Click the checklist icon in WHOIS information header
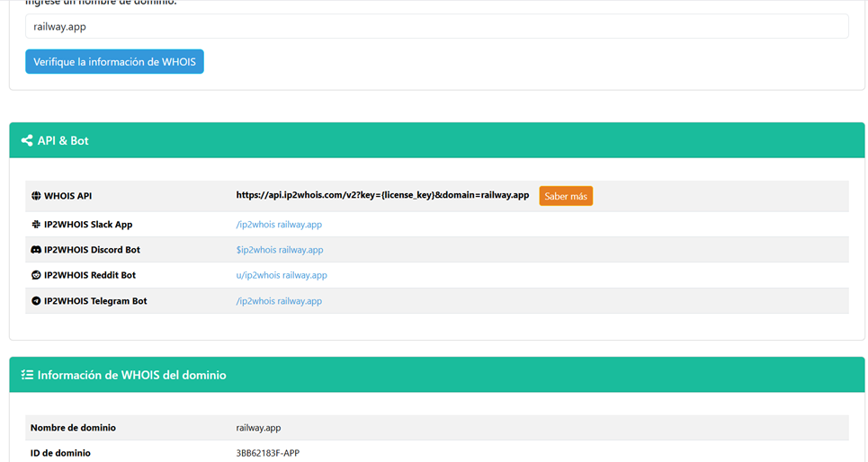 [27, 375]
